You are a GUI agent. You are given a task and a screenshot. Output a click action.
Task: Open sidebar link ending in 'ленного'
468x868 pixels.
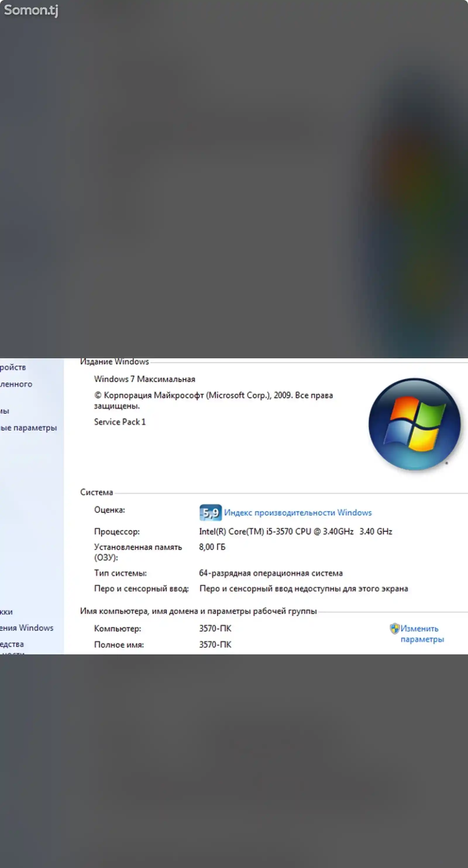[x=16, y=384]
